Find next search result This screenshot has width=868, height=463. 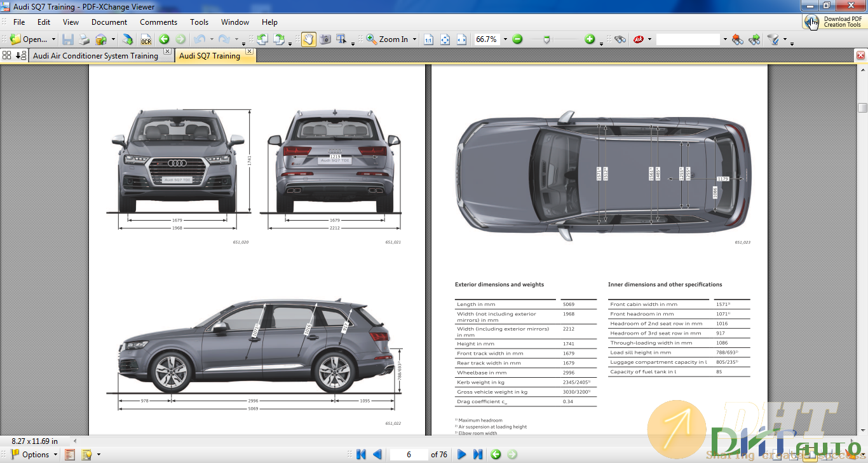754,39
